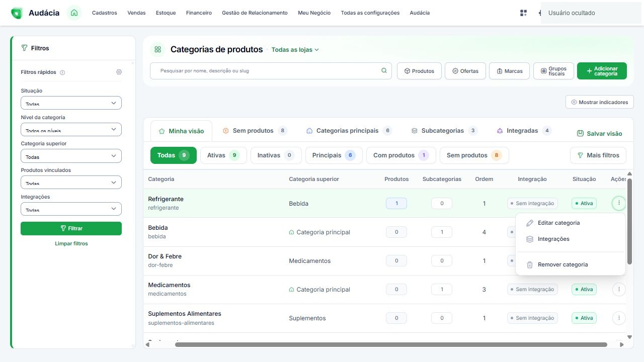Choose Remover categoria in context menu

571,264
